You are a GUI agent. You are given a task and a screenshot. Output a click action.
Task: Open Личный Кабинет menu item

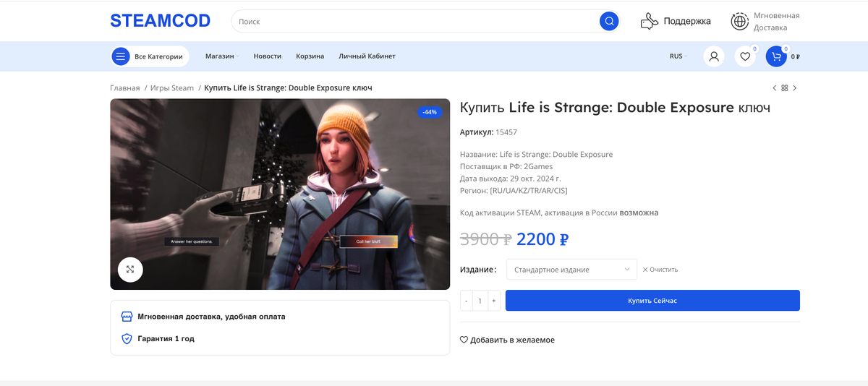coord(367,56)
